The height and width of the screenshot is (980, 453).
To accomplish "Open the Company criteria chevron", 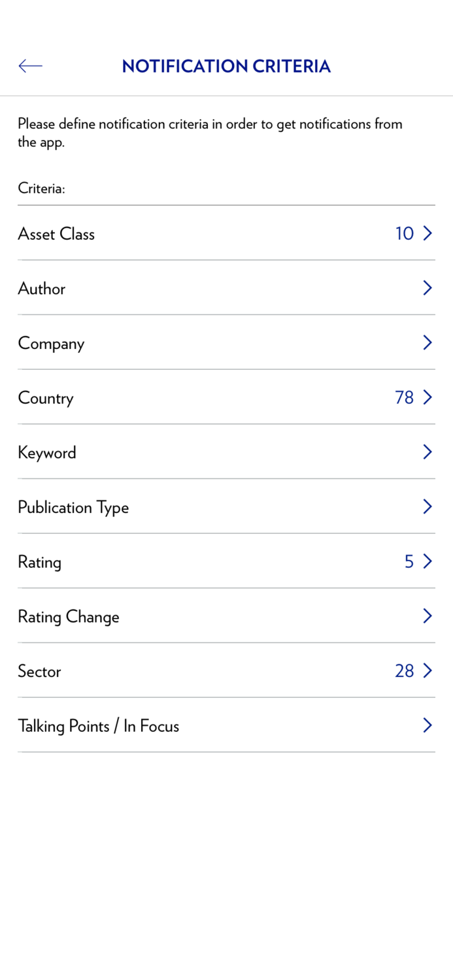I will 428,342.
